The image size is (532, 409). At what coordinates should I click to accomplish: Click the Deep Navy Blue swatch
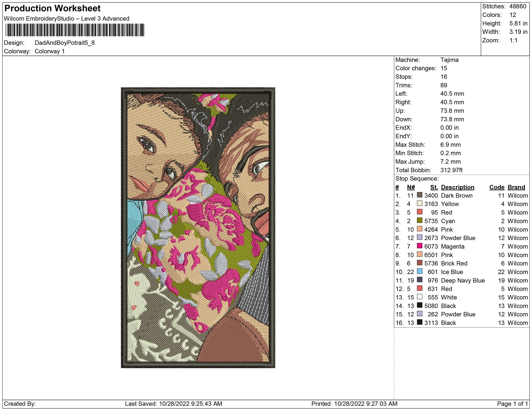coord(420,280)
